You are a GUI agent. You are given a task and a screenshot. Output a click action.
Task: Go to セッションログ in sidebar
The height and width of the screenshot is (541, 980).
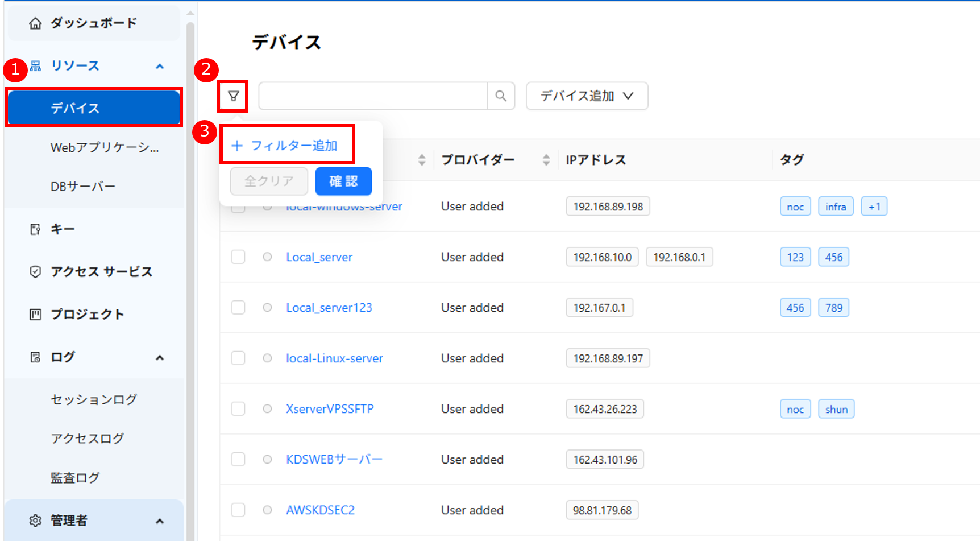point(94,400)
